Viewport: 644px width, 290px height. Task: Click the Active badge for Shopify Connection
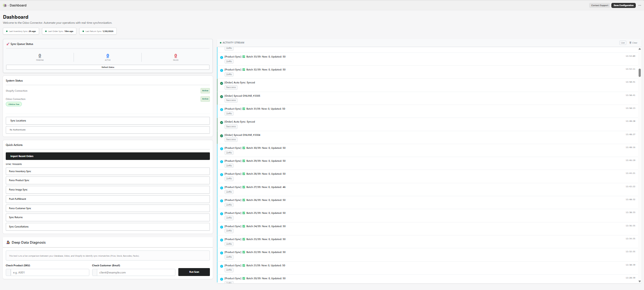pos(205,91)
